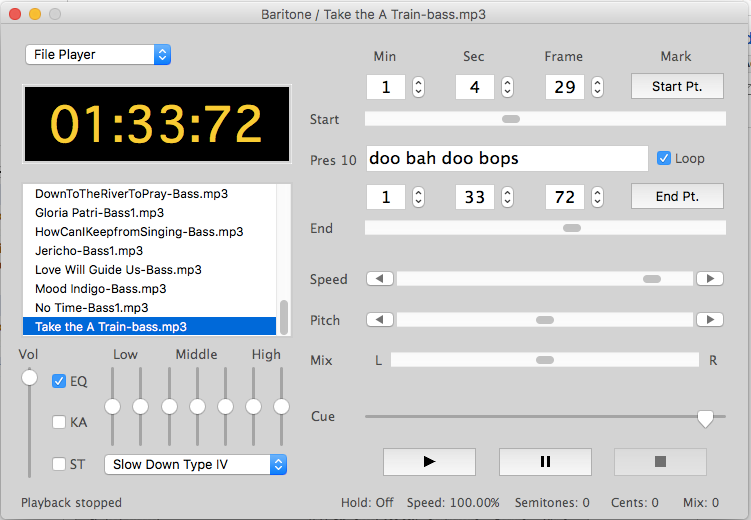This screenshot has width=751, height=520.
Task: Click the start Min stepper arrows
Action: [x=418, y=87]
